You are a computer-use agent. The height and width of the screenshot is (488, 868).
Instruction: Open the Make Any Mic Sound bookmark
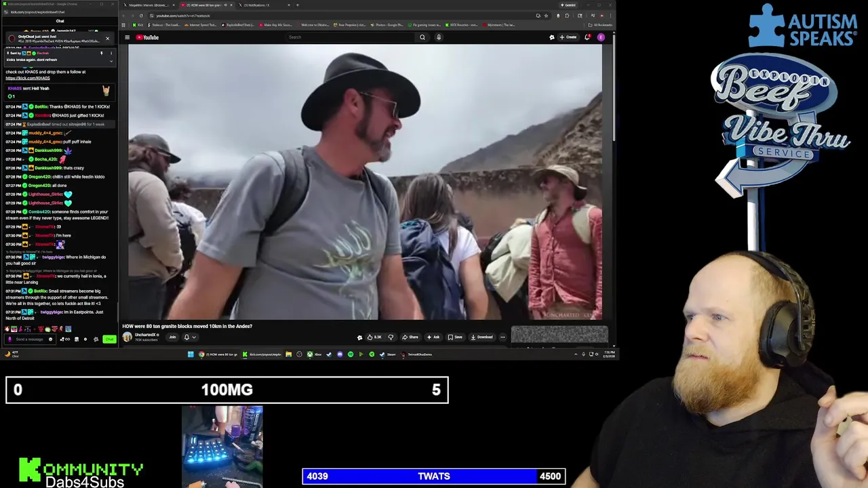point(277,25)
